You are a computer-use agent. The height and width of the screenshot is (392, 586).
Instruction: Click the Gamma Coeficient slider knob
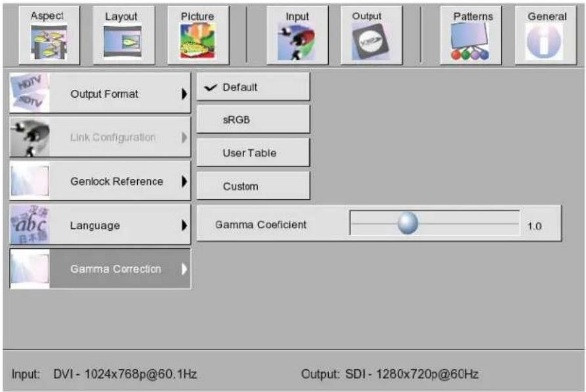(408, 223)
